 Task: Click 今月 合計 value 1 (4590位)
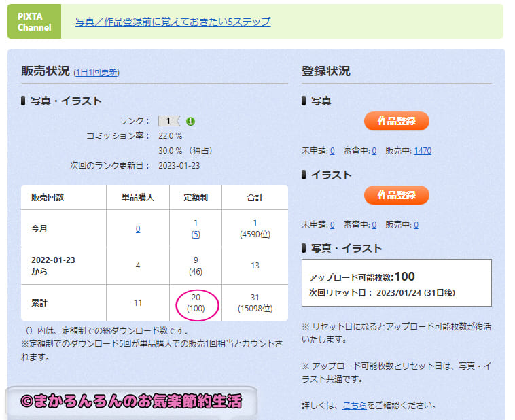click(255, 229)
